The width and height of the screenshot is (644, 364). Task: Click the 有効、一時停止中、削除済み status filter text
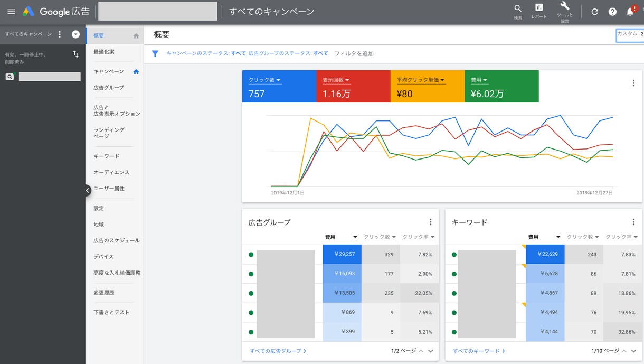click(x=25, y=58)
